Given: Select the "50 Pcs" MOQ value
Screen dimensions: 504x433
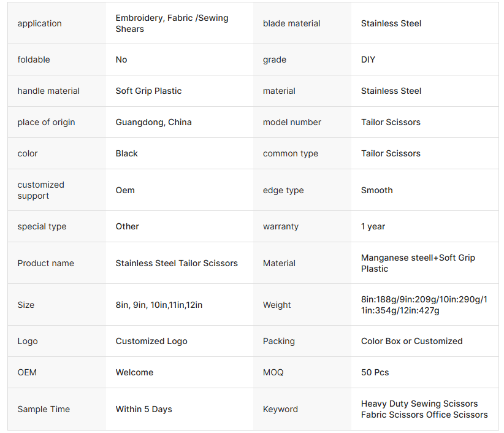Looking at the screenshot, I should (x=375, y=372).
